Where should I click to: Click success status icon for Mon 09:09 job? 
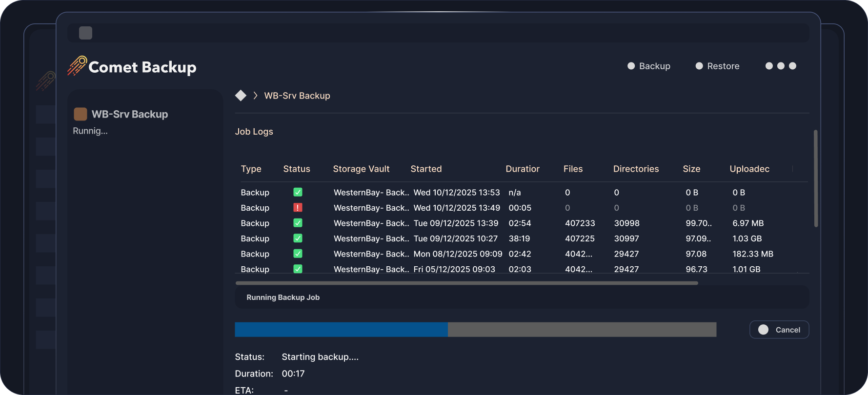click(298, 254)
